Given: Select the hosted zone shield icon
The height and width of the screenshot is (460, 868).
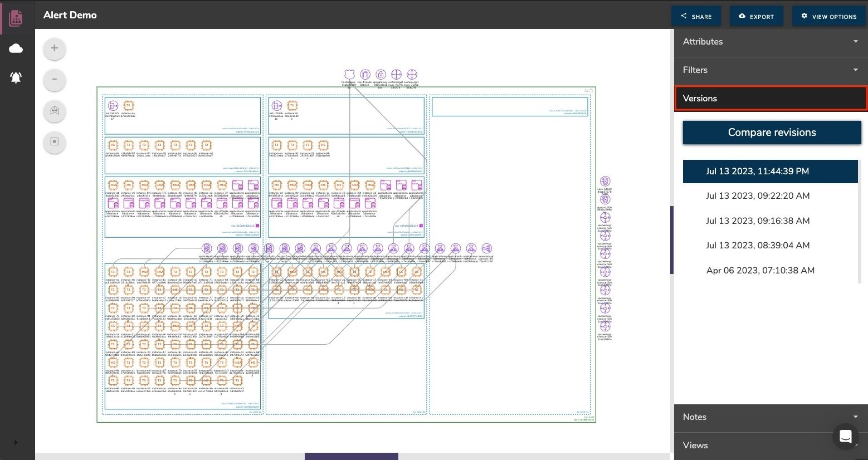Looking at the screenshot, I should coord(349,75).
